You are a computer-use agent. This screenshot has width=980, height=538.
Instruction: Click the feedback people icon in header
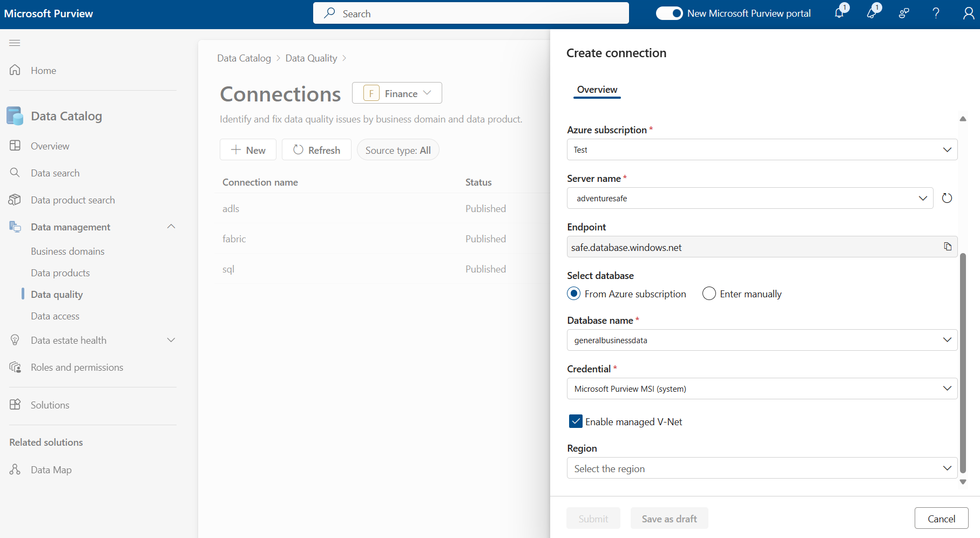tap(904, 13)
